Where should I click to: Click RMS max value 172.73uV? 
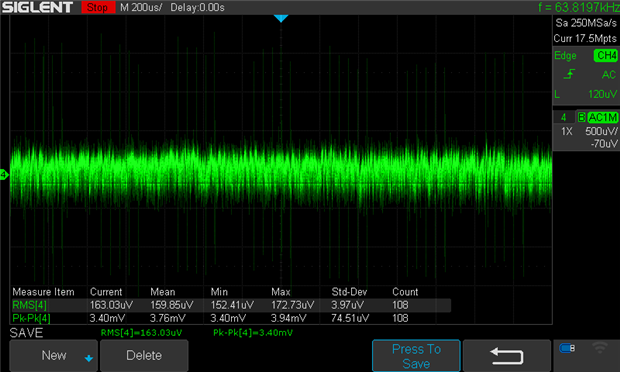pyautogui.click(x=293, y=305)
